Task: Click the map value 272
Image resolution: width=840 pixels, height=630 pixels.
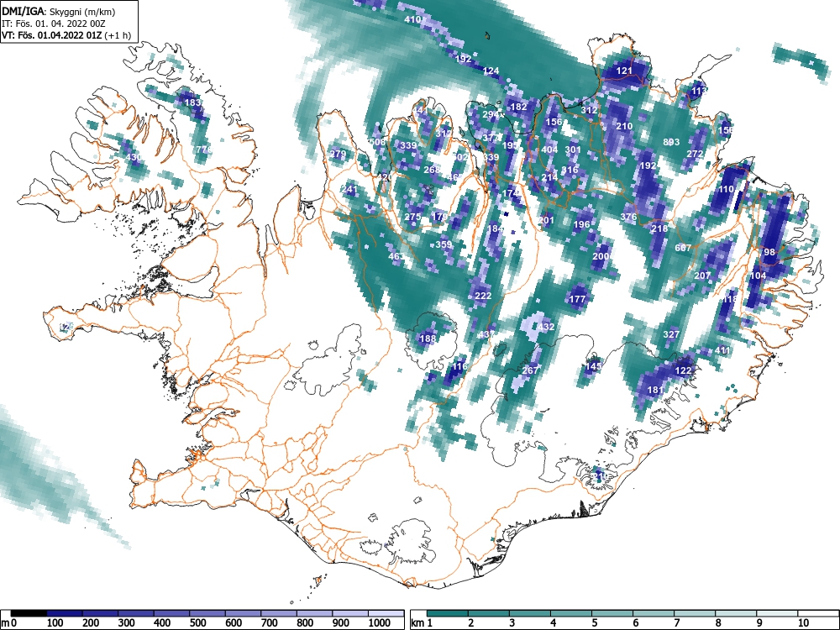Action: click(x=695, y=154)
